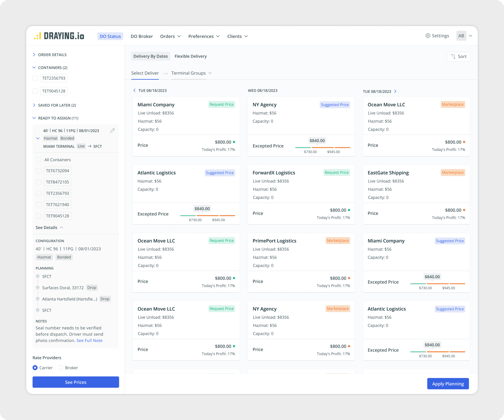
Task: Open Settings with the gear icon
Action: click(428, 36)
